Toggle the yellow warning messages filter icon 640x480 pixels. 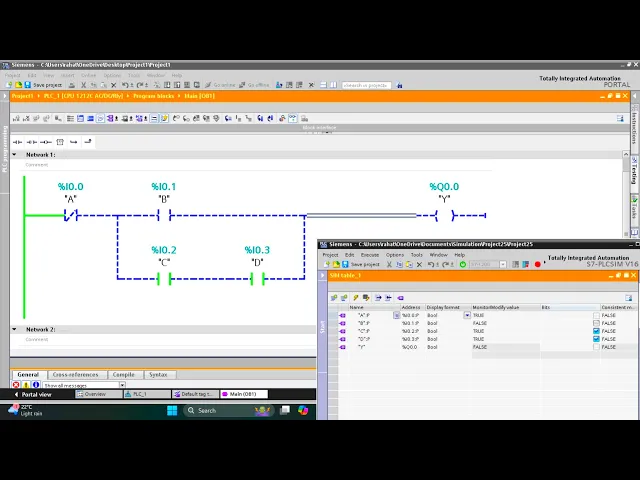[26, 385]
